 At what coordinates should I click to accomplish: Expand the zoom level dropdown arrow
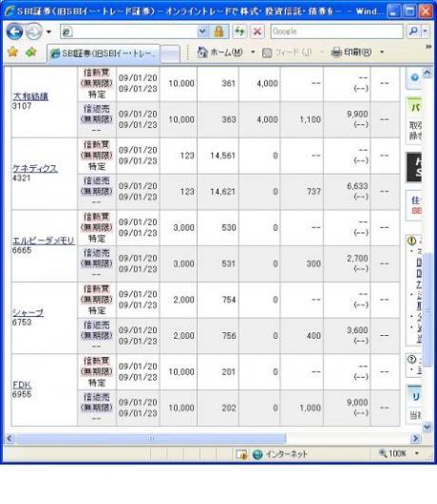pyautogui.click(x=417, y=454)
